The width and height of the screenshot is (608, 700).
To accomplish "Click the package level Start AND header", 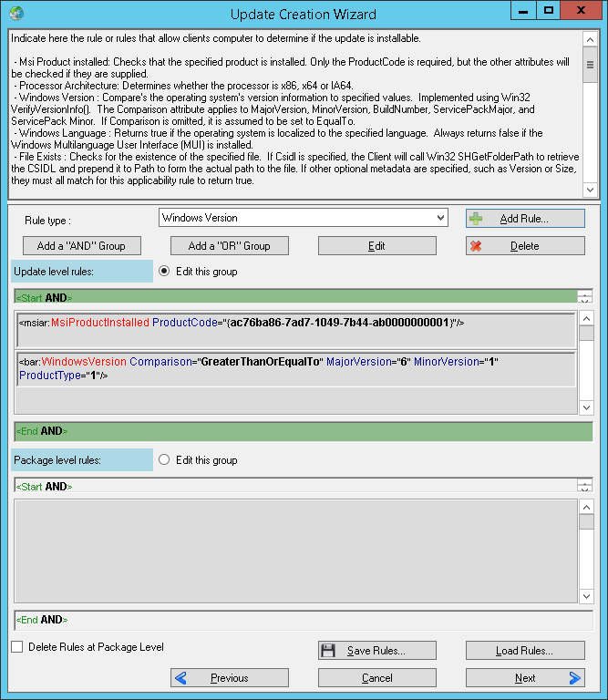I will [295, 486].
